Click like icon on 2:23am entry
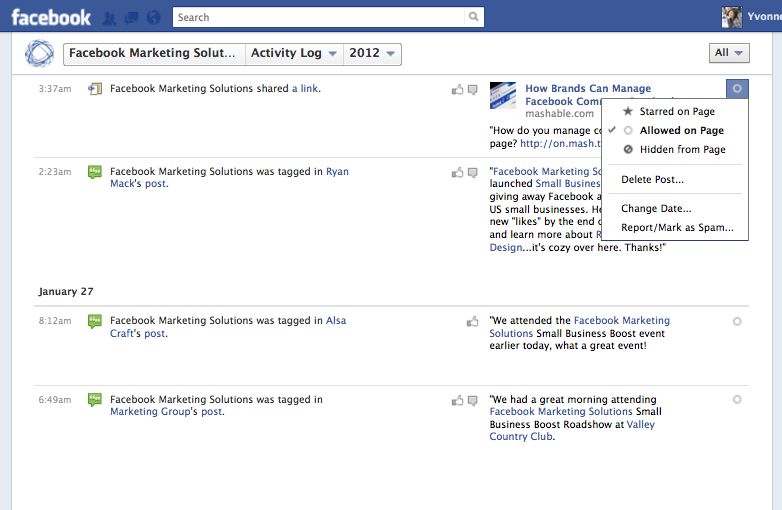Screen dimensions: 782x510 (x=457, y=172)
